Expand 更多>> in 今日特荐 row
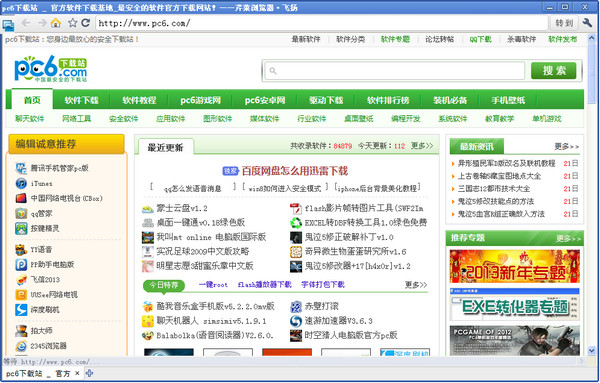The height and width of the screenshot is (383, 600). click(416, 285)
